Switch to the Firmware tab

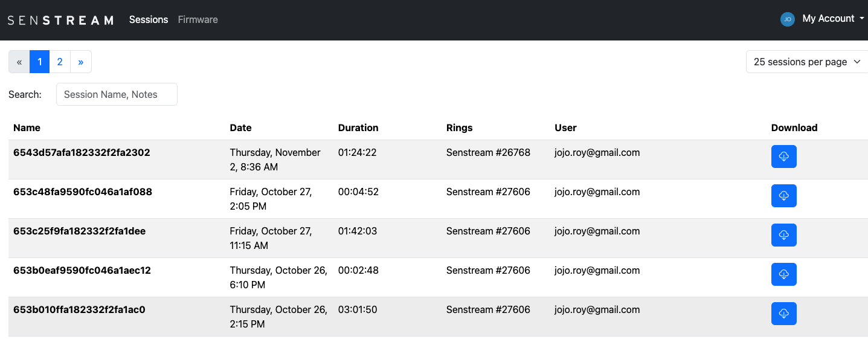(198, 19)
